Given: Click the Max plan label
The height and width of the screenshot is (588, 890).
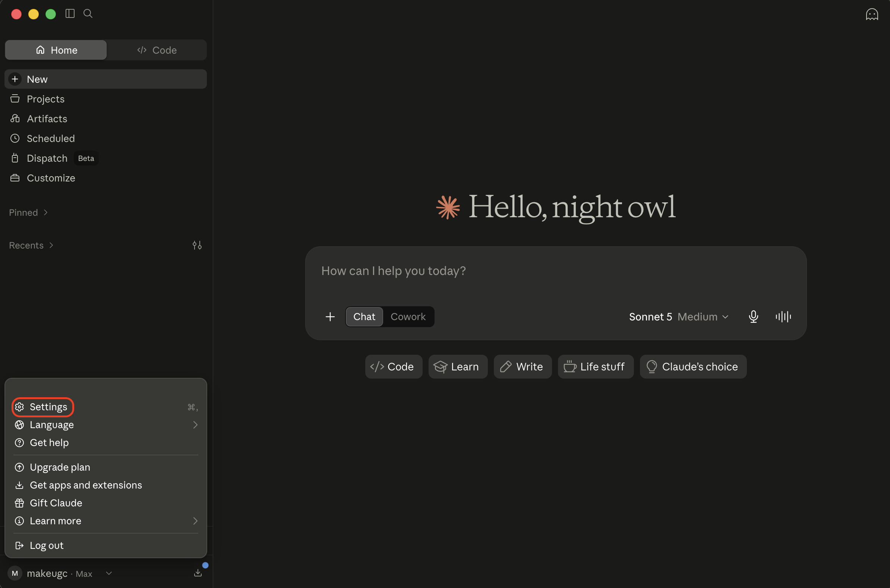Looking at the screenshot, I should 83,574.
